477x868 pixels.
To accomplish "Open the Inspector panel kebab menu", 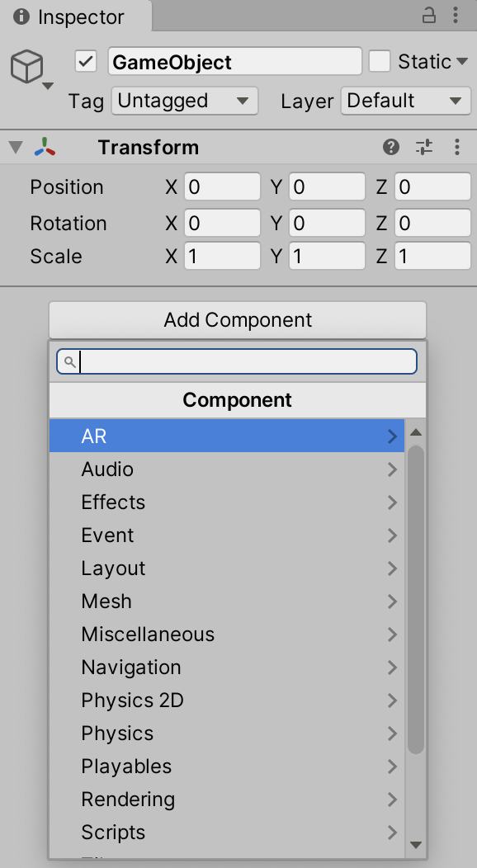I will click(x=456, y=16).
